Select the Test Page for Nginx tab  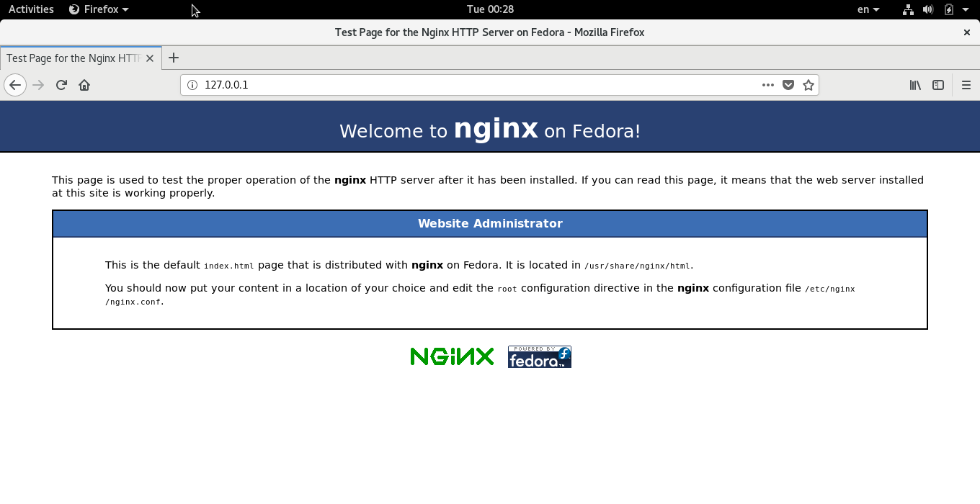point(81,58)
